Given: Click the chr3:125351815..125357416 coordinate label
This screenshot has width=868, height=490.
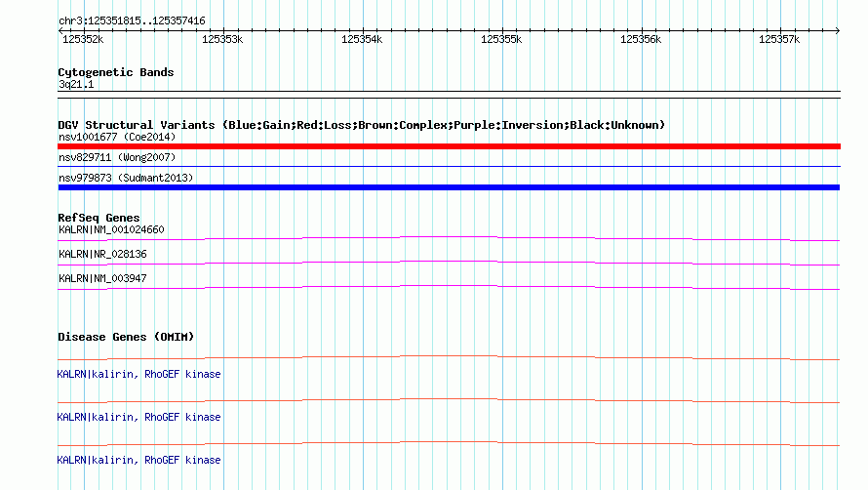Looking at the screenshot, I should 132,21.
